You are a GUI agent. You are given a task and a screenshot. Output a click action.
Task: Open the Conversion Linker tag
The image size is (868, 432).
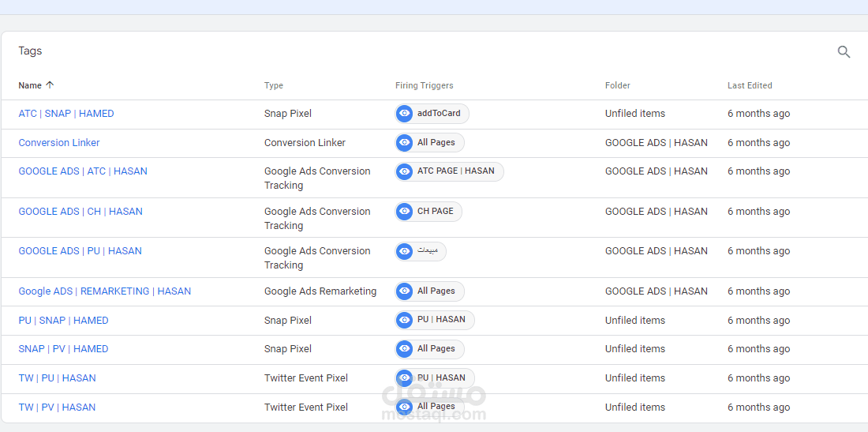pos(59,143)
